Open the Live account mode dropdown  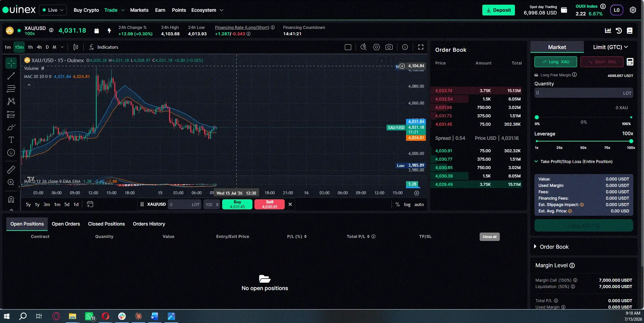point(53,10)
